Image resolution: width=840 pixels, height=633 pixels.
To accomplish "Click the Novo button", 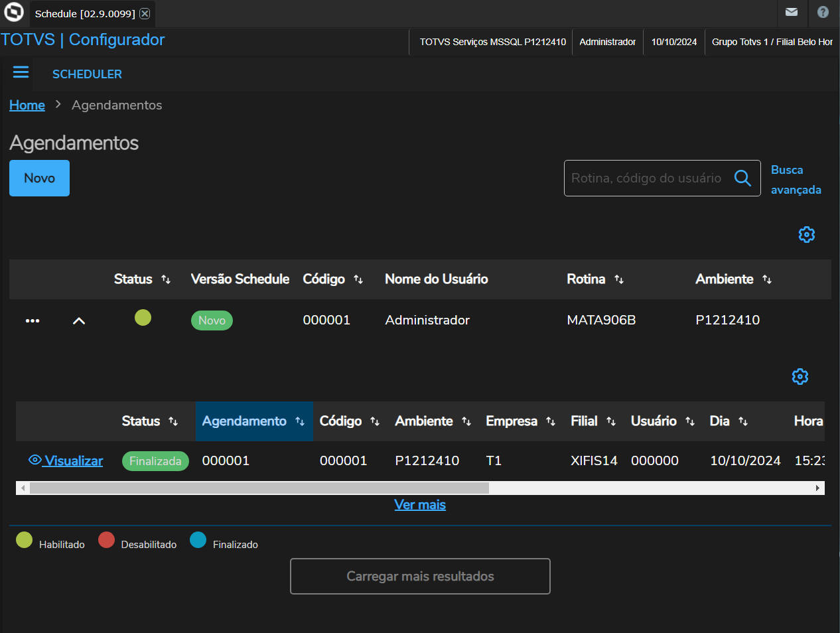I will click(x=39, y=178).
